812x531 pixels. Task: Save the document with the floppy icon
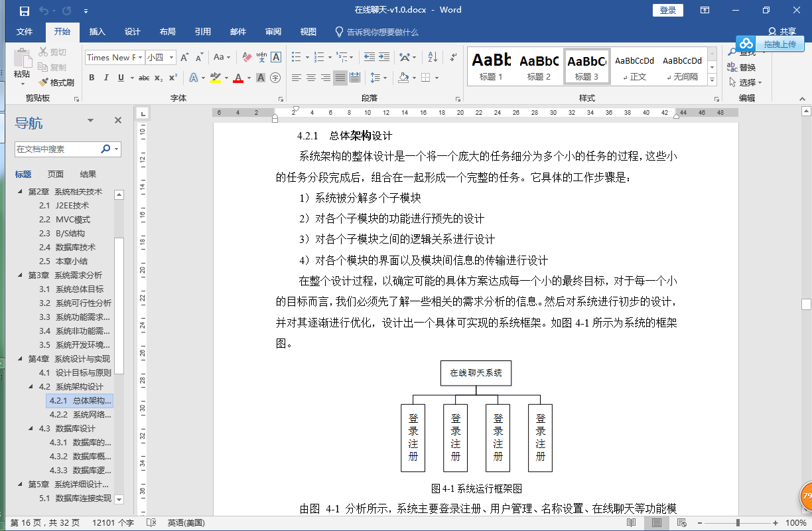(25, 11)
